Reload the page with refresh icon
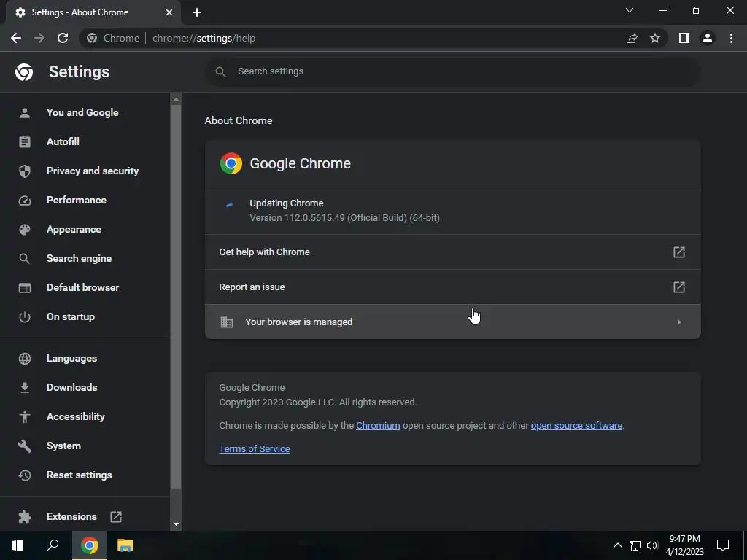Screen dimensions: 747x560 pyautogui.click(x=63, y=38)
